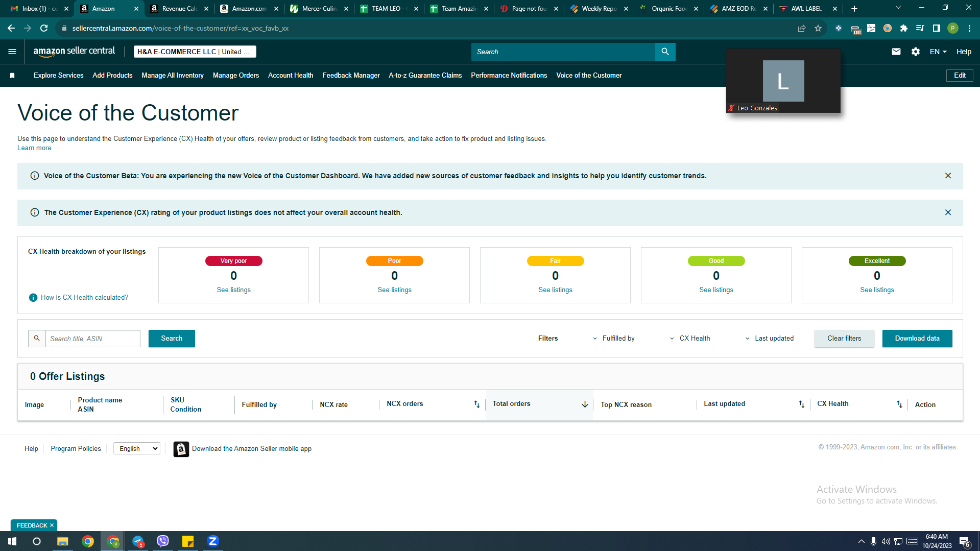Viewport: 980px width, 551px height.
Task: Expand the Last updated filter dropdown
Action: click(x=769, y=339)
